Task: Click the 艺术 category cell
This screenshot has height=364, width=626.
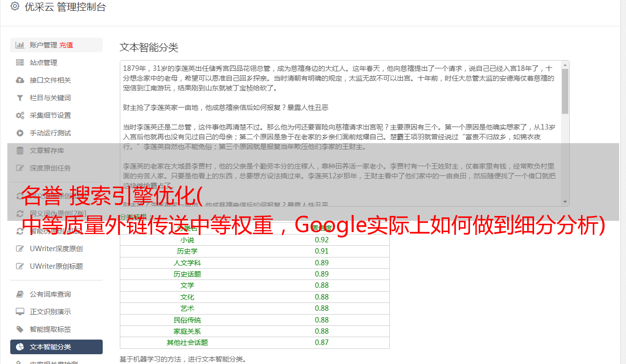Action: click(x=187, y=308)
